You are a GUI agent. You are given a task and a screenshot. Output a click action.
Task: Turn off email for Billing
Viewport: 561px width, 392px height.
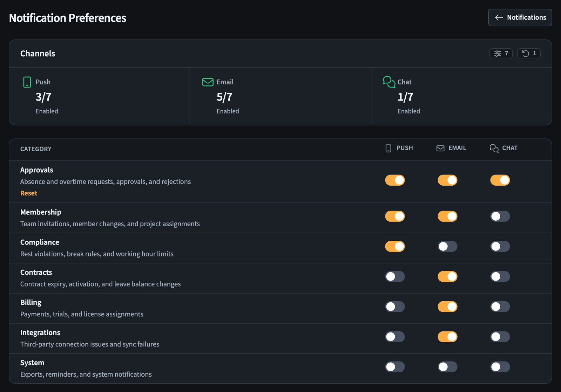[x=447, y=307]
